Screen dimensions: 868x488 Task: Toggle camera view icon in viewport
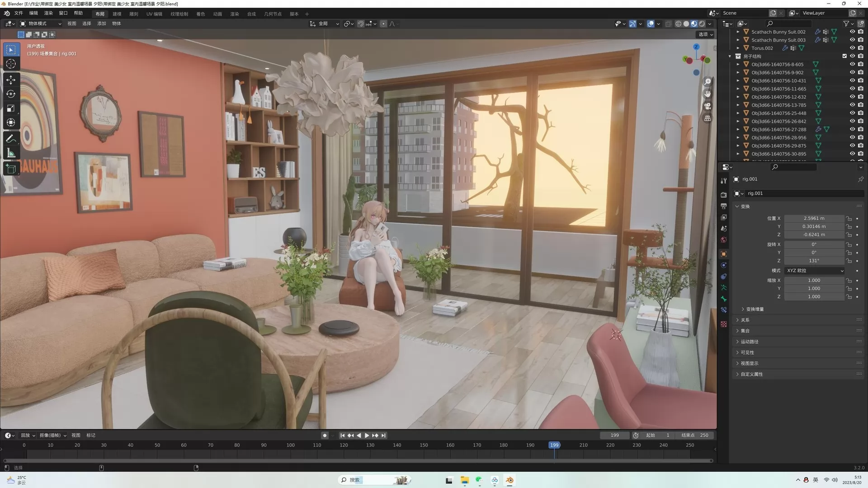[x=708, y=106]
